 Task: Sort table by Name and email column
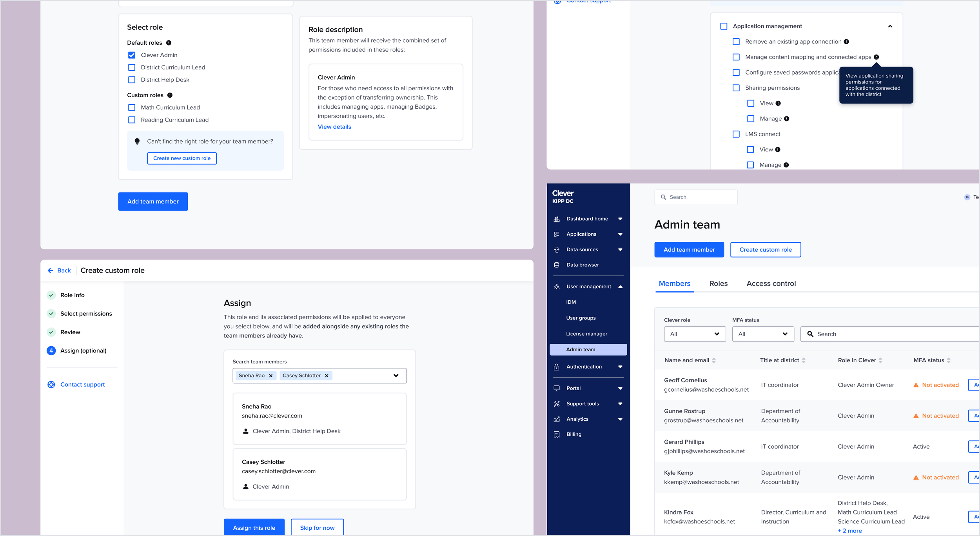point(713,360)
